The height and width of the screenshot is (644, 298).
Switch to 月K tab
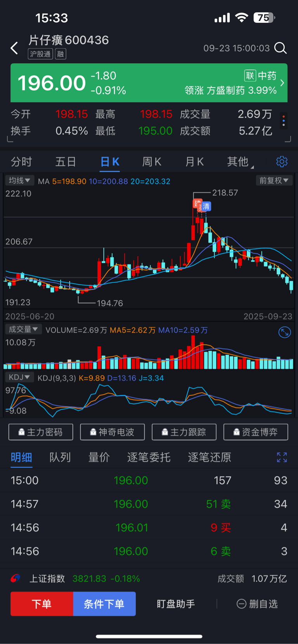[x=194, y=162]
